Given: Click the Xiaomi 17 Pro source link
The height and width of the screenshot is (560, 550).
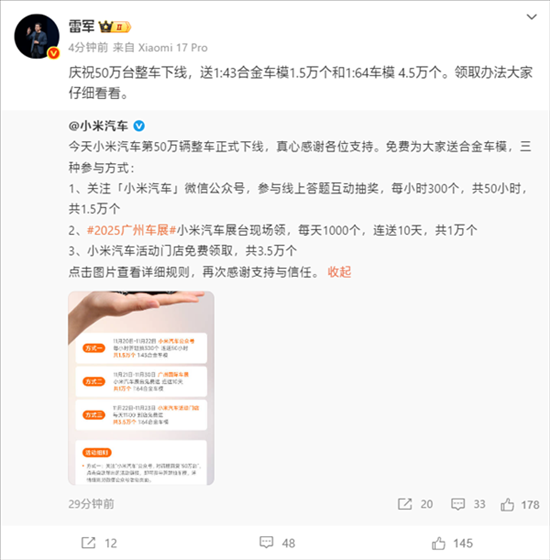Looking at the screenshot, I should pyautogui.click(x=173, y=48).
